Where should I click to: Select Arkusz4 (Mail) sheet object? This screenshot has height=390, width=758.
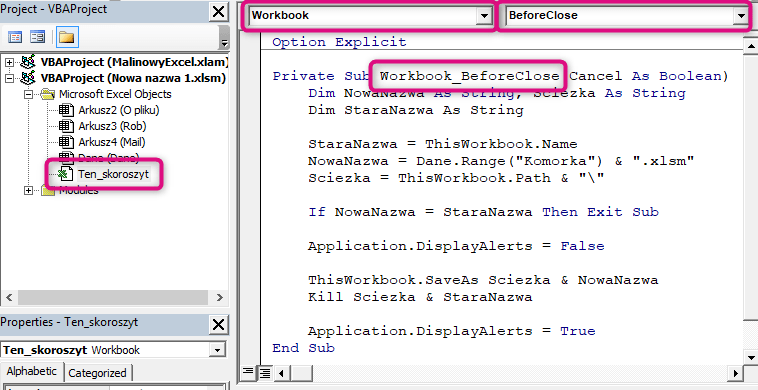(112, 142)
